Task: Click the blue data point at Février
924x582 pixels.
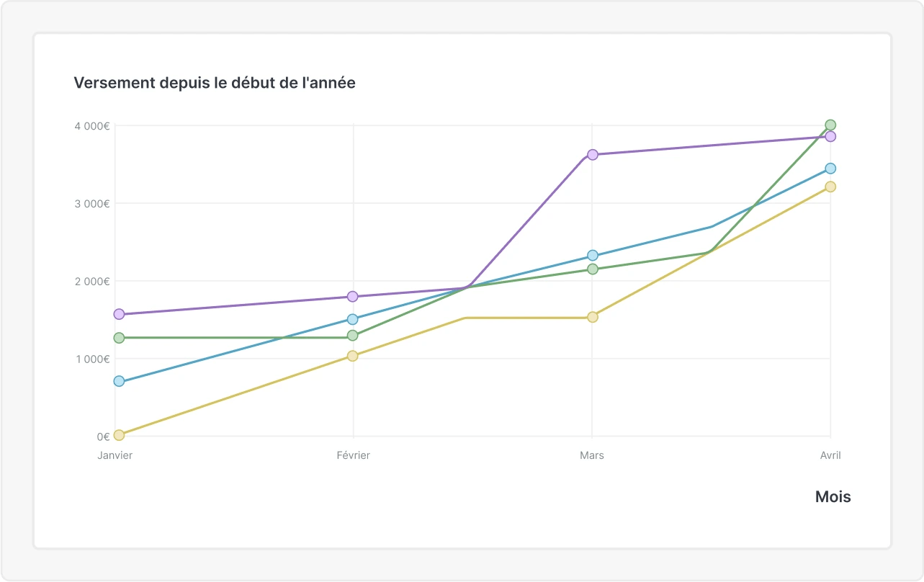Action: (x=353, y=319)
